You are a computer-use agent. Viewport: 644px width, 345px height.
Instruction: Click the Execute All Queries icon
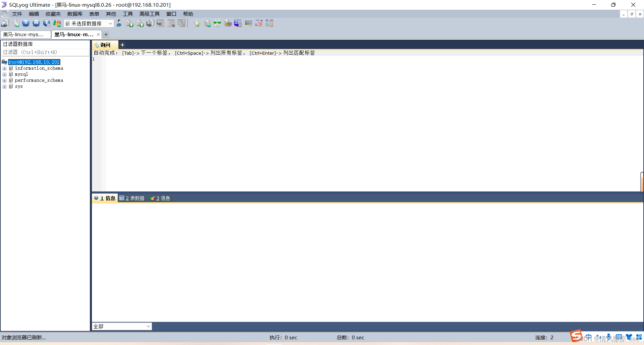(36, 23)
